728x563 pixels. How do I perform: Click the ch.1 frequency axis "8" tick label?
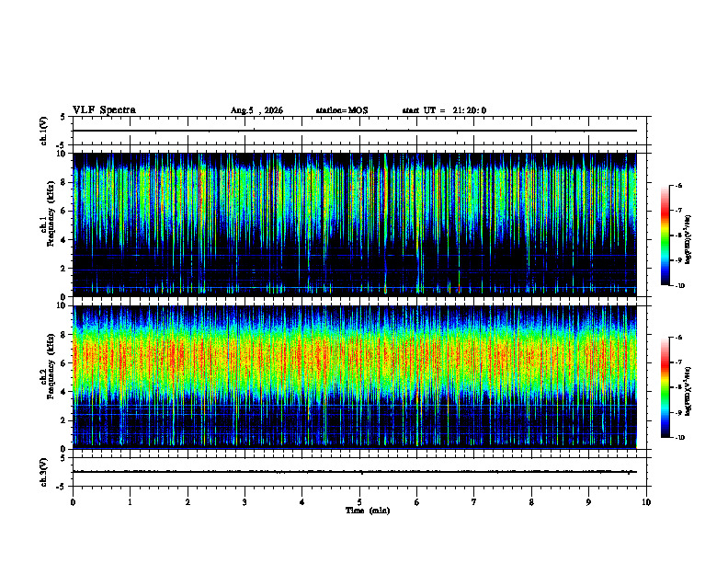64,182
